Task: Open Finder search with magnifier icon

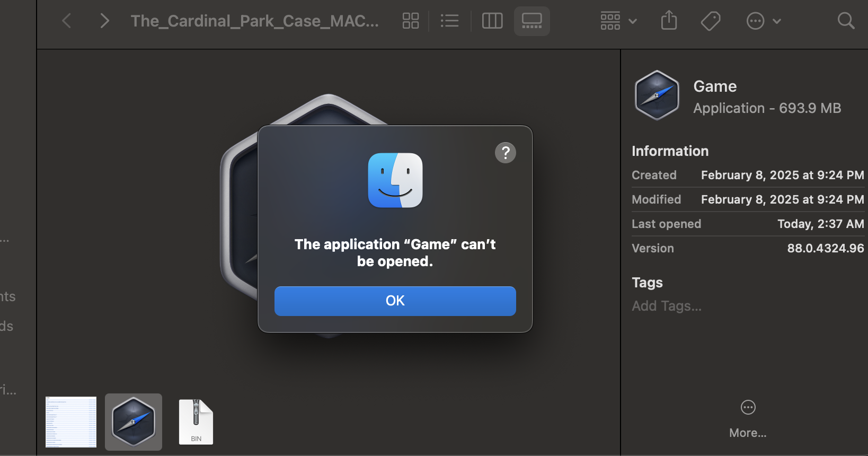Action: point(846,21)
